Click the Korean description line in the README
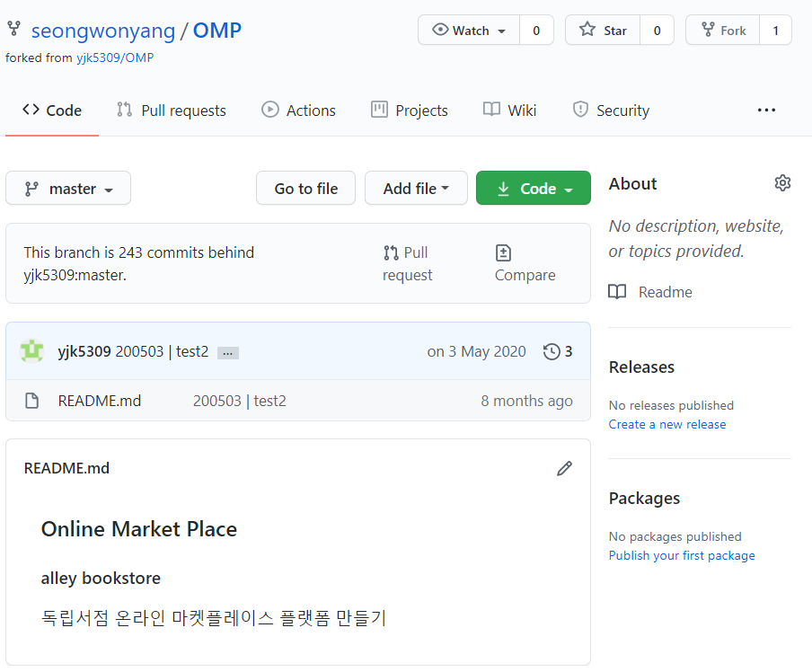The image size is (812, 672). (x=214, y=617)
